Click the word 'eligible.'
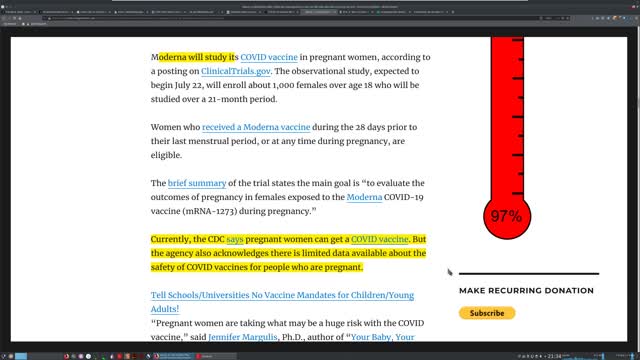 tap(166, 155)
